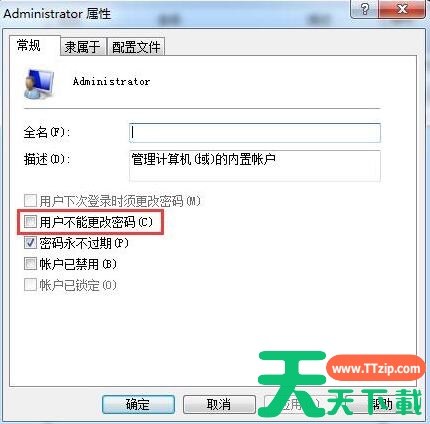Open the 配置文件 tab

136,46
